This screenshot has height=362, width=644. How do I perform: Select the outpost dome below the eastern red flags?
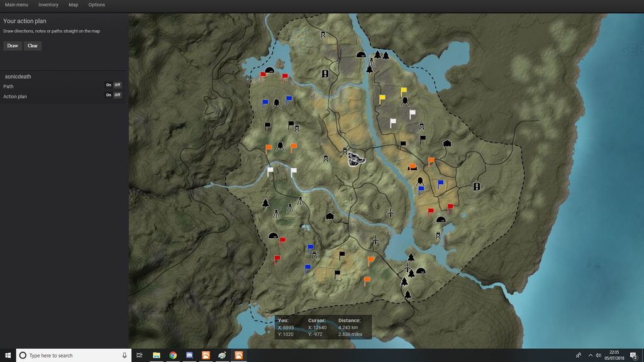(x=441, y=219)
